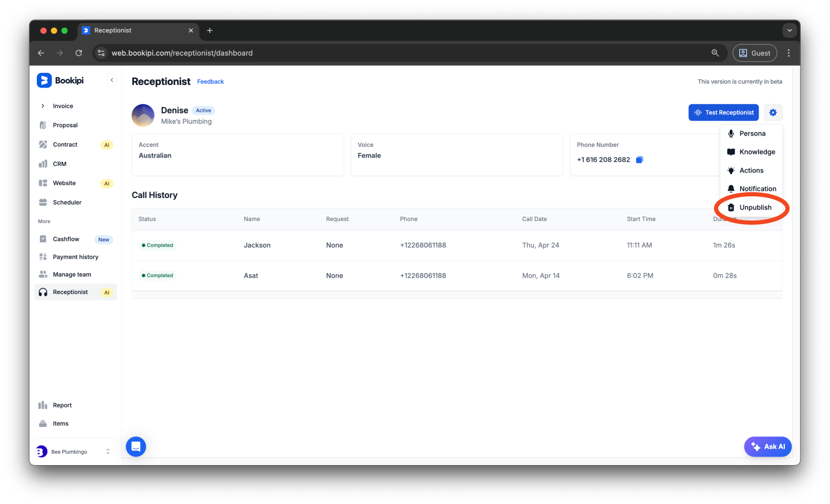Open the Payment history sidebar icon

[43, 257]
